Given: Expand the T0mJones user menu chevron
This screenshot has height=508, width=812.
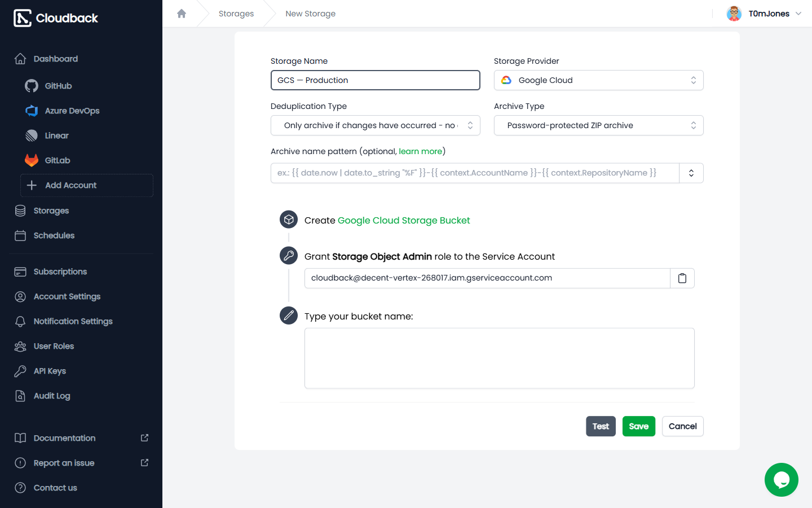Looking at the screenshot, I should coord(798,14).
